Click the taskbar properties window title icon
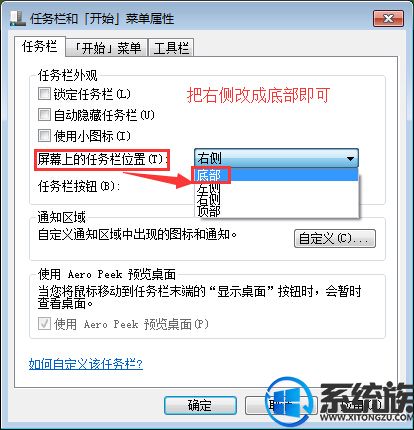Screen dimensions: 414x430 pos(18,18)
